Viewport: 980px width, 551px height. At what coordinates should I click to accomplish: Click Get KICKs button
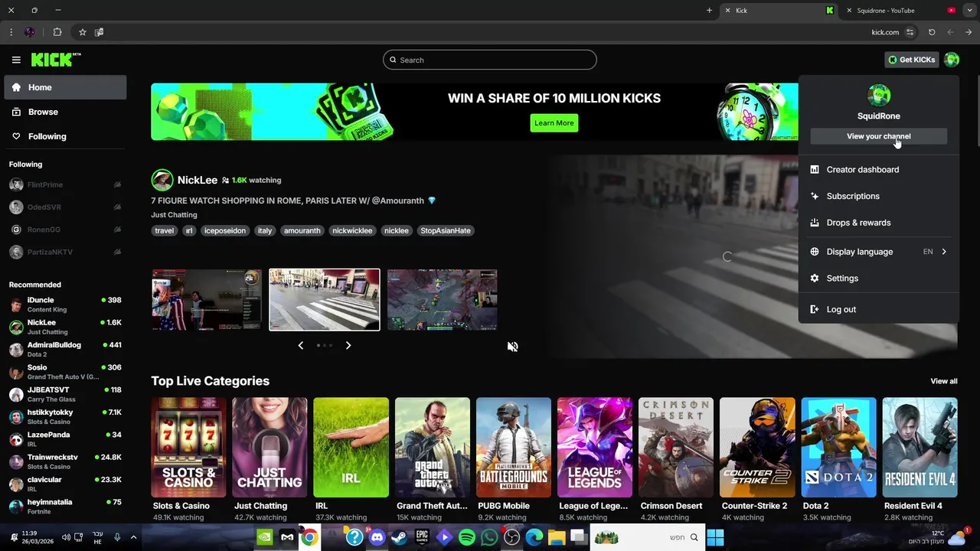(x=911, y=60)
